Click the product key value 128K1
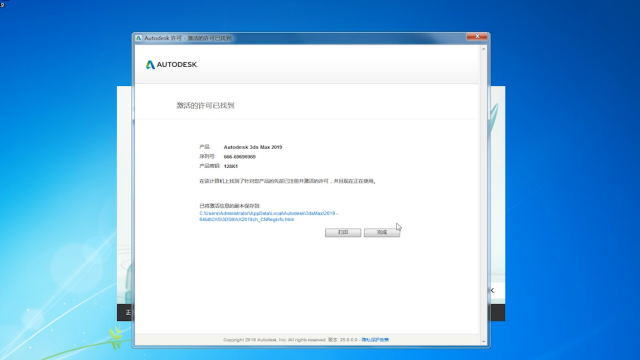The height and width of the screenshot is (360, 640). tap(231, 167)
